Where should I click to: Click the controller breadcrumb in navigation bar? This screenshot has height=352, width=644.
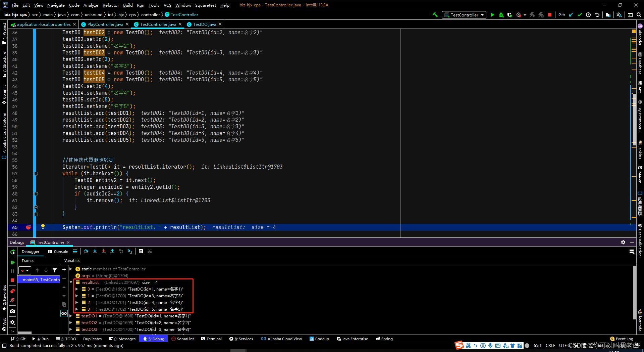[x=151, y=14]
